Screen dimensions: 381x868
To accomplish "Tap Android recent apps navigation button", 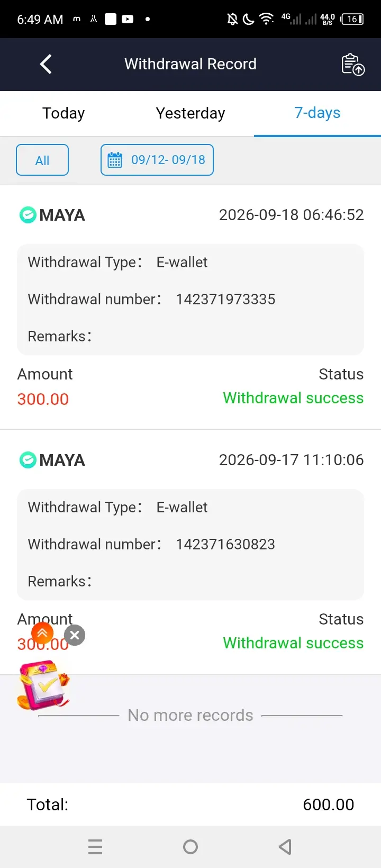I will pos(95,847).
